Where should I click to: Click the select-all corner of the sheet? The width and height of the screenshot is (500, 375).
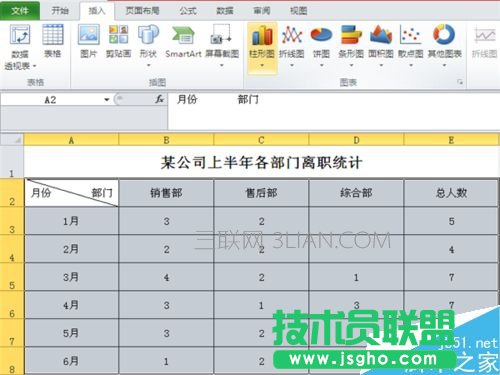[12, 140]
